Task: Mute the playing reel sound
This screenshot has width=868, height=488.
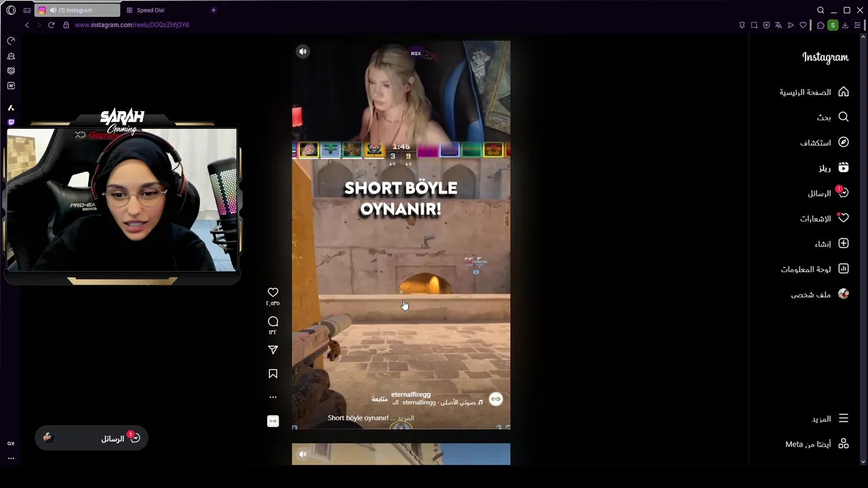Action: (303, 52)
